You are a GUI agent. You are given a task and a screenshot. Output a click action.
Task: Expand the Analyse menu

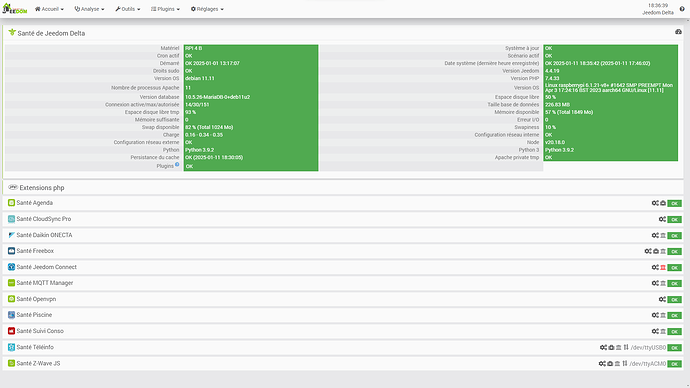click(x=89, y=9)
